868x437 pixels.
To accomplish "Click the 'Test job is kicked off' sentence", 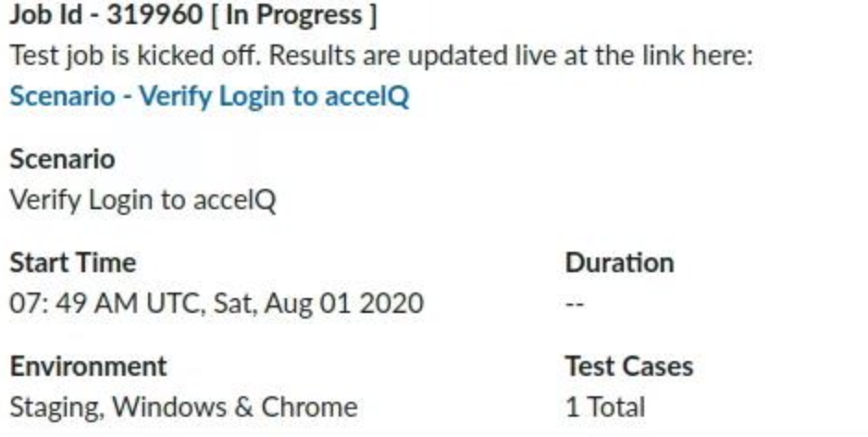I will (135, 56).
